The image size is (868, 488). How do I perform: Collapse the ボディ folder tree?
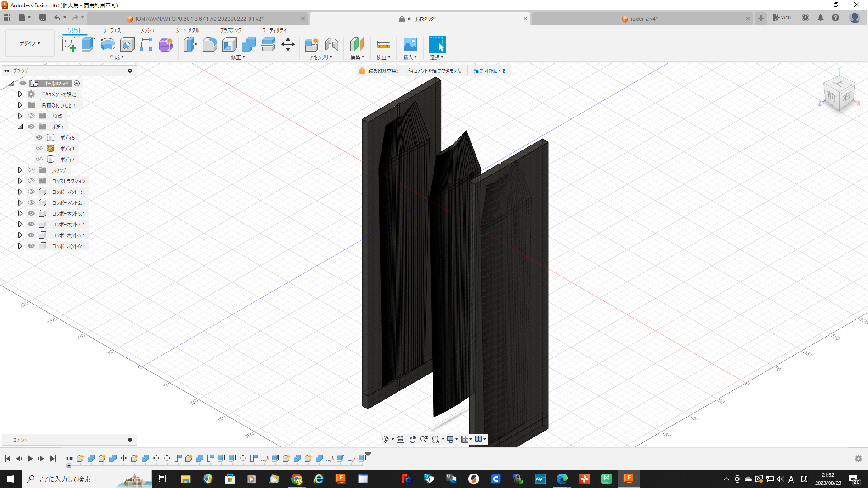[x=20, y=127]
